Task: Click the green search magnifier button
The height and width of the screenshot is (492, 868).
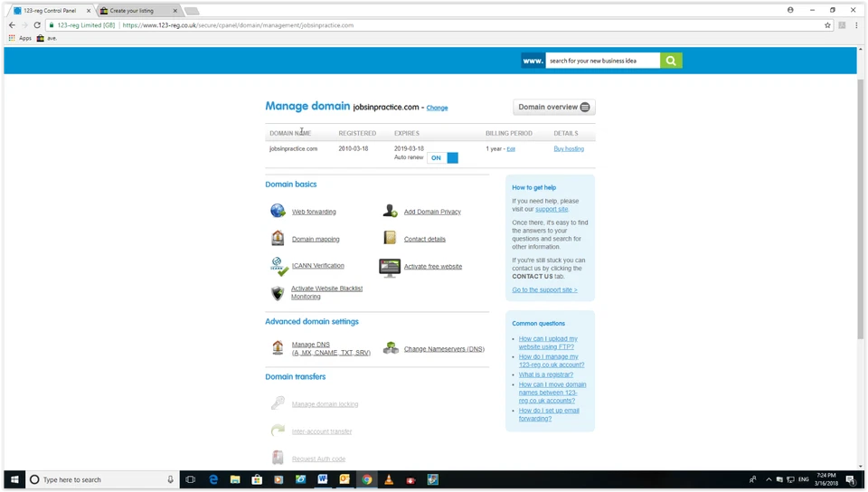Action: click(x=671, y=61)
